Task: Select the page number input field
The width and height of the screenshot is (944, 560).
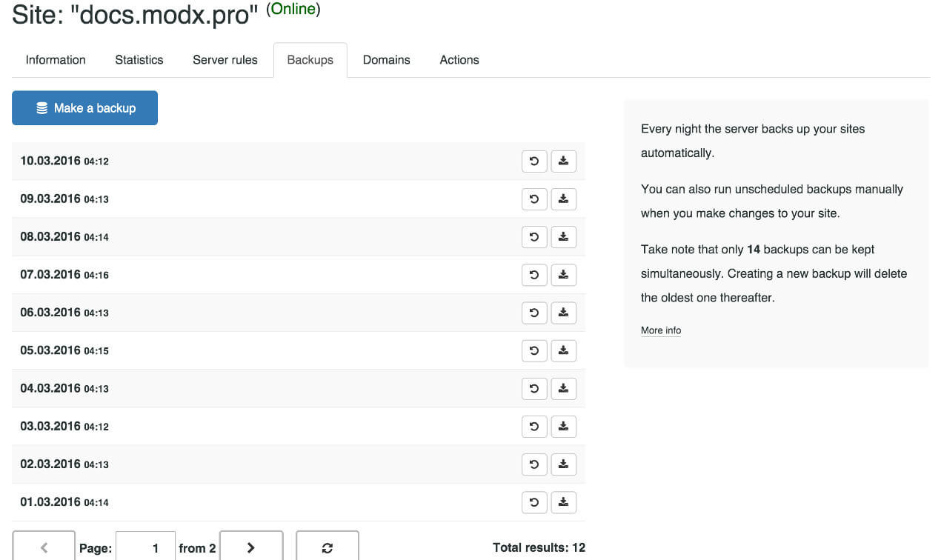Action: 145,547
